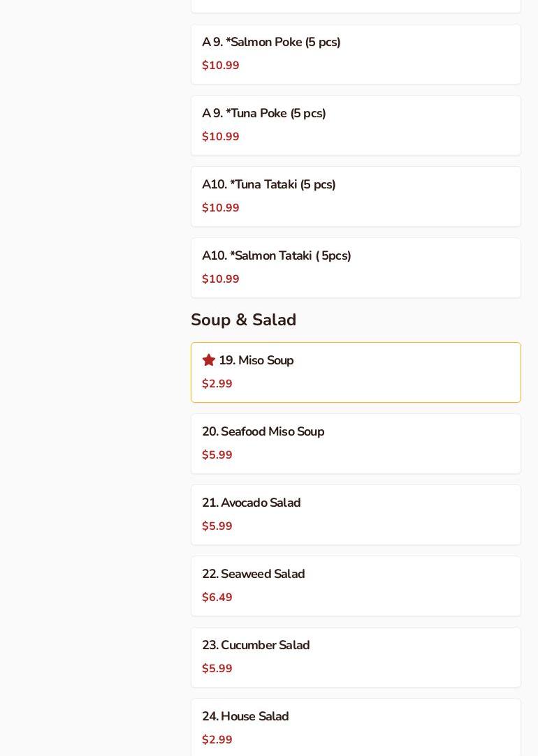Screen dimensions: 538x756
Task: Click the $2.99 price under Miso Soup
Action: 217,384
